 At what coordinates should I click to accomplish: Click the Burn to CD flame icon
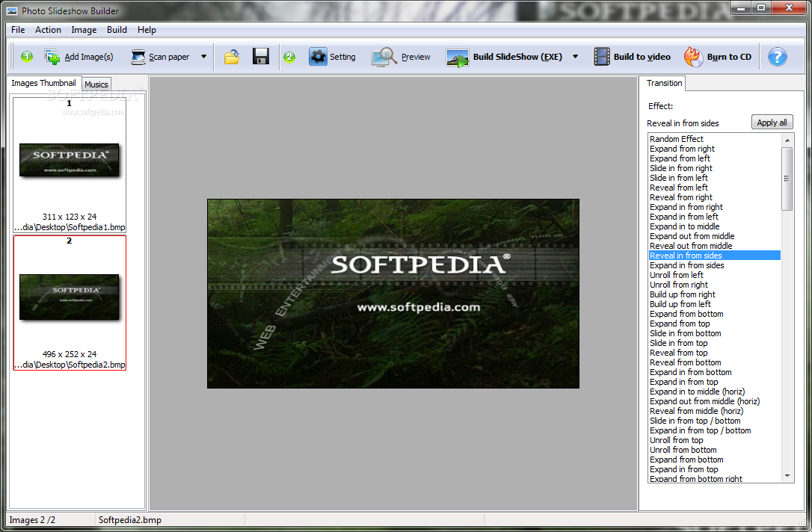click(693, 56)
